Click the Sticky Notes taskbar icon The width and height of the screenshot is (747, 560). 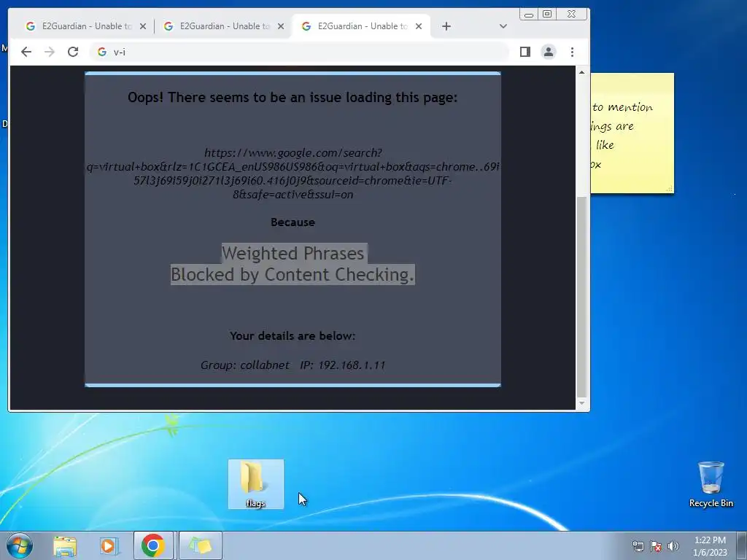coord(201,545)
